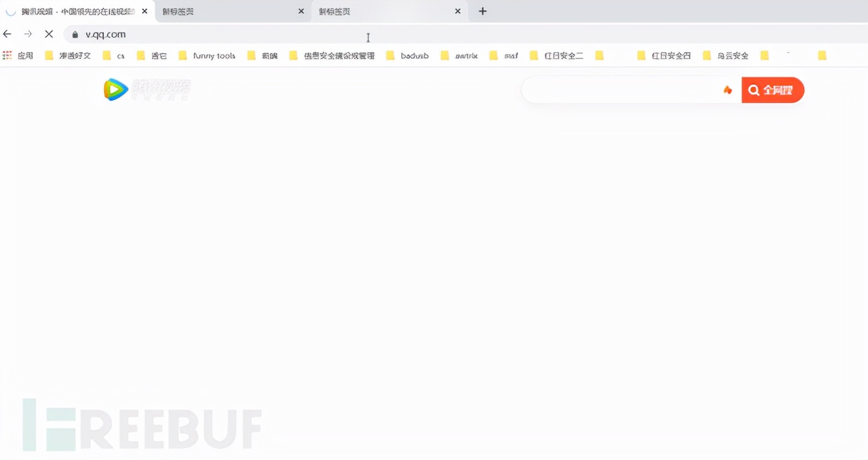
Task: Click the browser back arrow
Action: point(7,34)
